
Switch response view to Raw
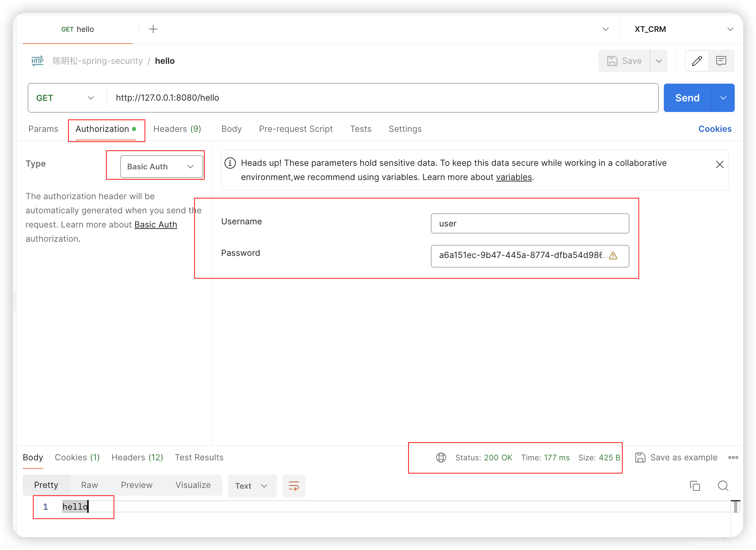click(x=89, y=485)
